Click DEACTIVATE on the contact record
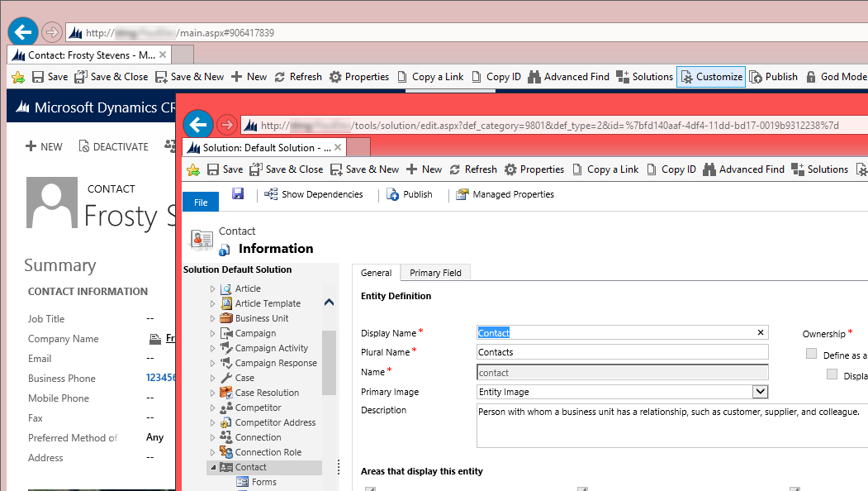This screenshot has height=491, width=868. coord(113,146)
